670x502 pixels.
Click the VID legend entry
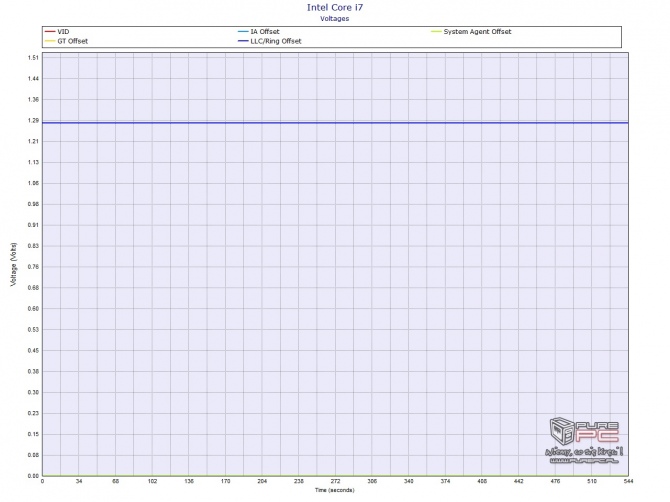(57, 32)
